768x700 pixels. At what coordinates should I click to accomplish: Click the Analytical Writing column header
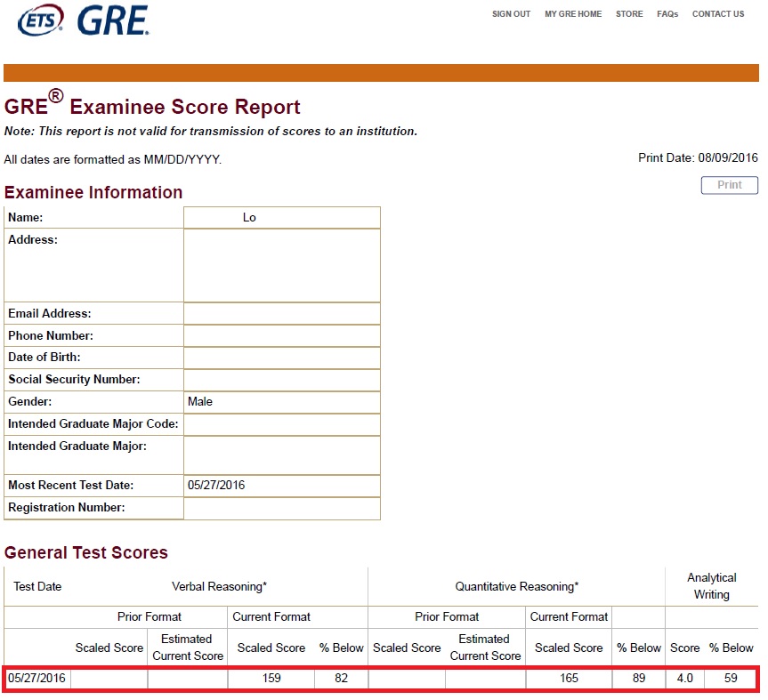(711, 586)
